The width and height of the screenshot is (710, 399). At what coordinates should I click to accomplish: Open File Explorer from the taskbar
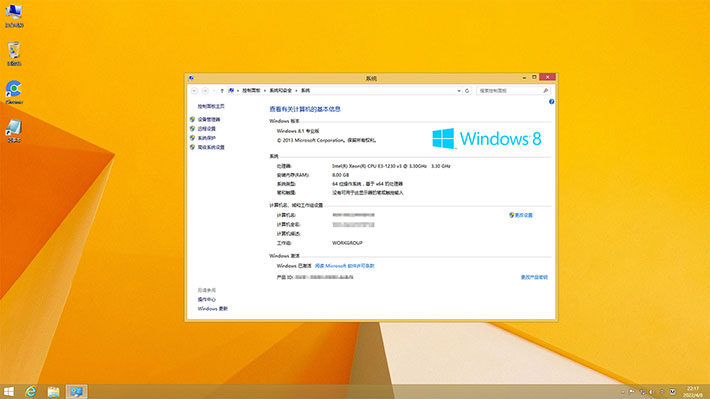coord(53,391)
